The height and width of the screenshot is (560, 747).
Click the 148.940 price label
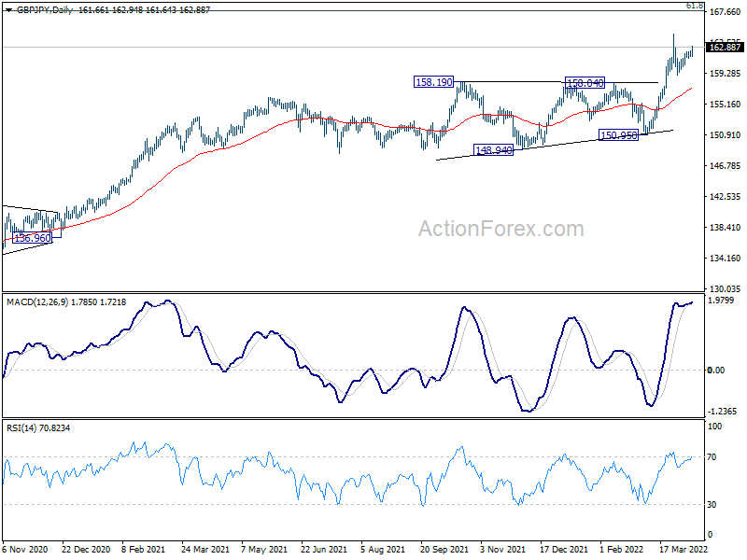494,150
